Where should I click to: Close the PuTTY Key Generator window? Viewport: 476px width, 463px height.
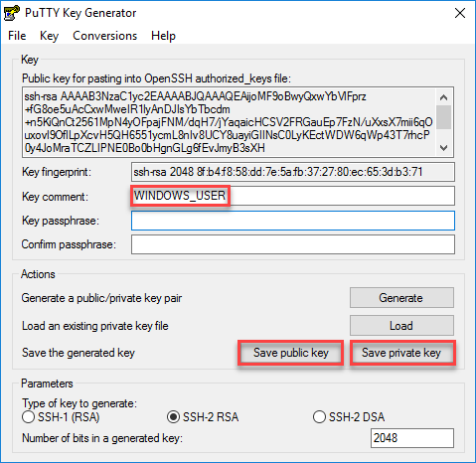(460, 13)
